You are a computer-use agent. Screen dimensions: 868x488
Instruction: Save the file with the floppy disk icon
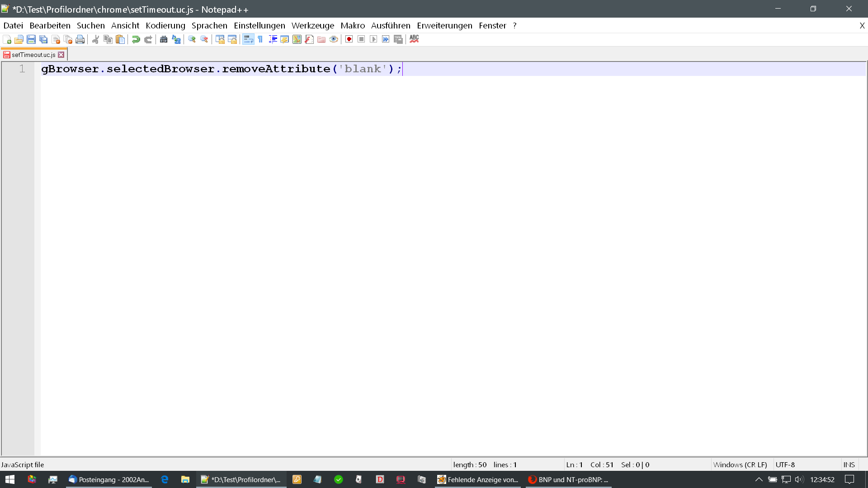point(31,39)
